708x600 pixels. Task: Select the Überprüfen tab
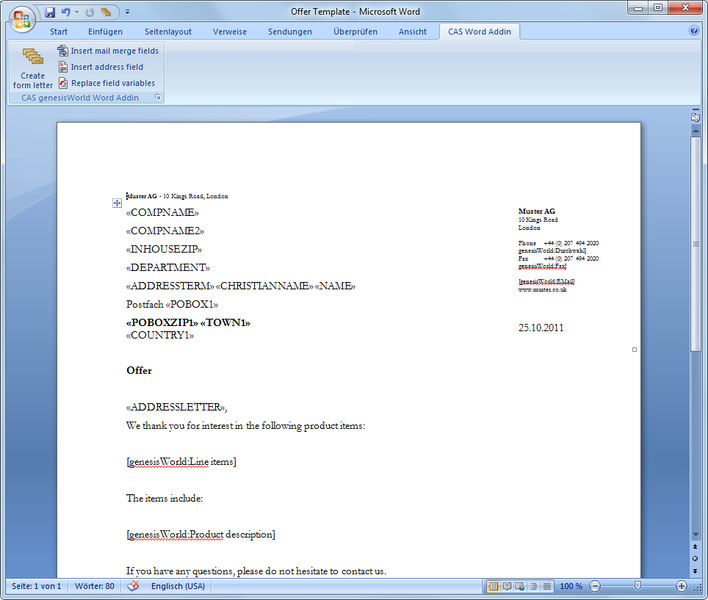tap(355, 32)
